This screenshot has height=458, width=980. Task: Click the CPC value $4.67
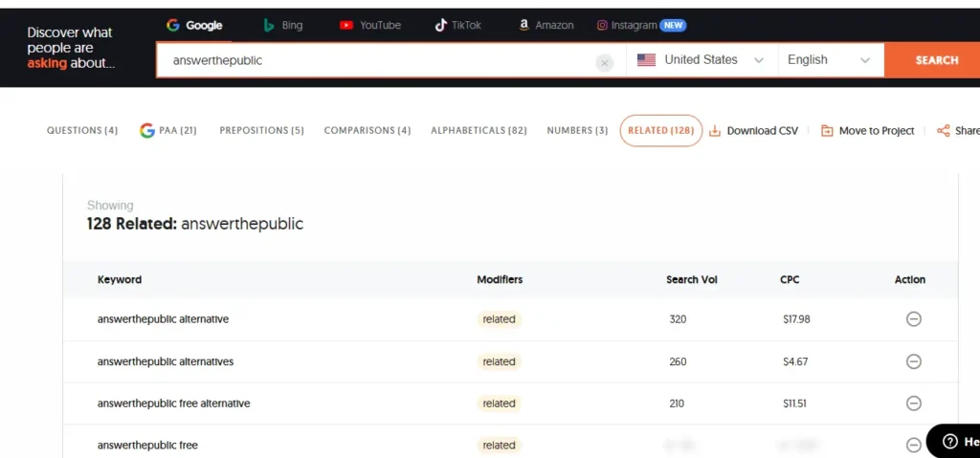point(795,361)
